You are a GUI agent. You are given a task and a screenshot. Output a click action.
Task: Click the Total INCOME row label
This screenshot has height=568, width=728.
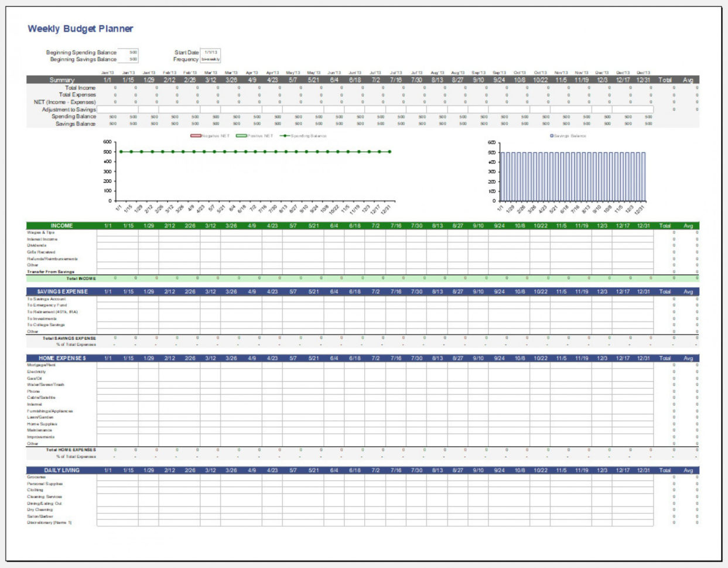(81, 279)
